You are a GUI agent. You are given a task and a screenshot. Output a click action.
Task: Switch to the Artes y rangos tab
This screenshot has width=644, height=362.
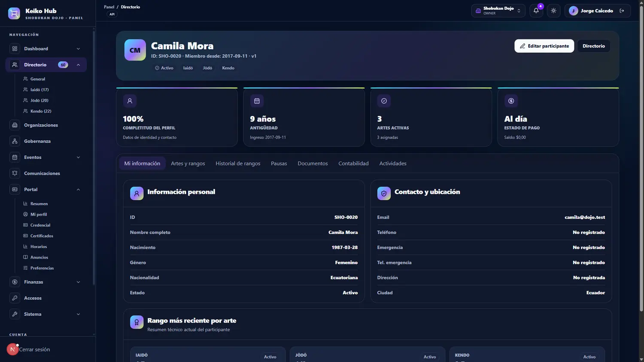click(x=188, y=163)
